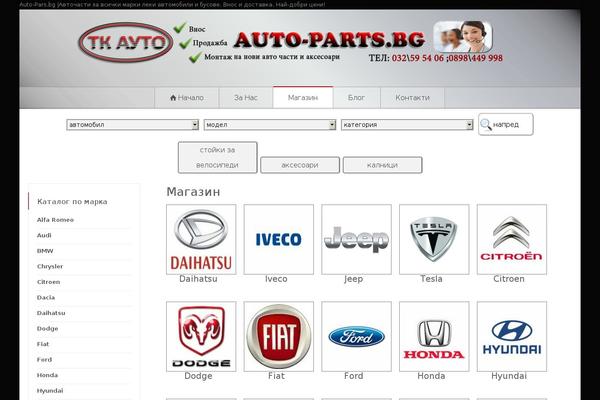Click the magnifier icon on напред
Screen dimensions: 600x400
486,124
